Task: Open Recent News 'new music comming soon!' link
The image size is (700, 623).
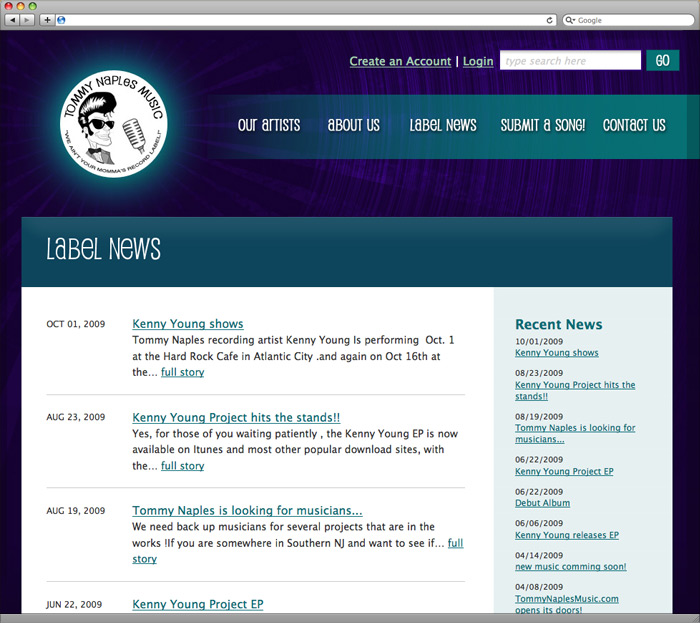Action: [x=571, y=567]
